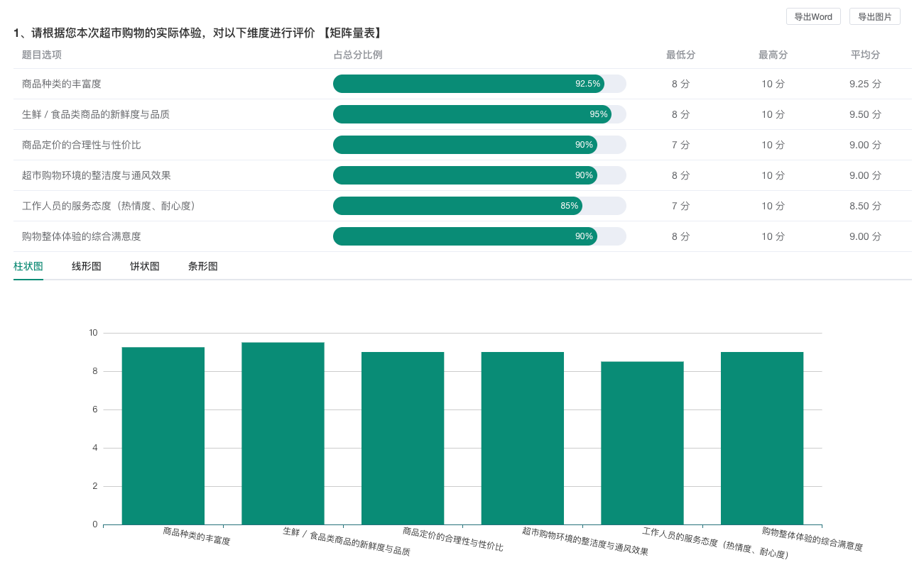Click the average score 9.50 分
This screenshot has width=924, height=572.
(x=865, y=114)
